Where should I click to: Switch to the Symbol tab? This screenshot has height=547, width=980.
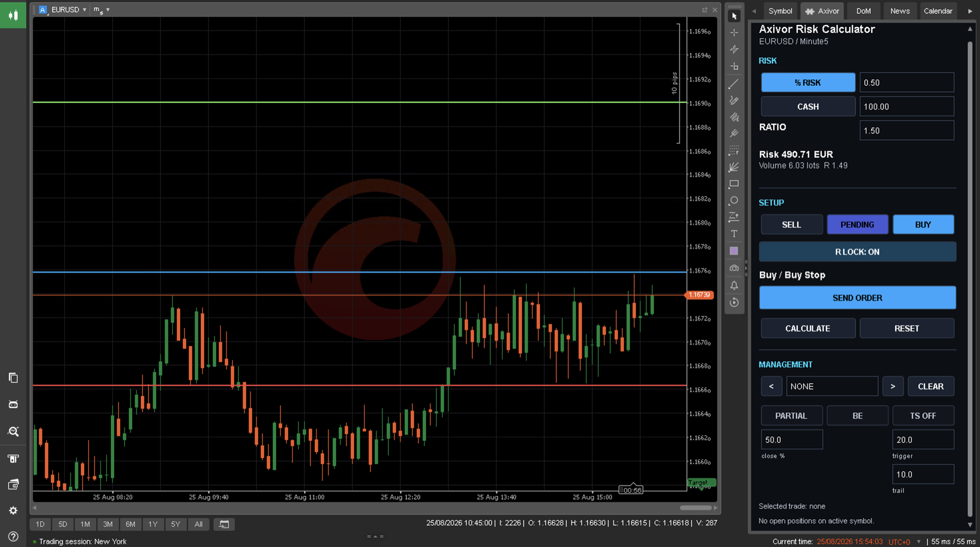pos(780,11)
